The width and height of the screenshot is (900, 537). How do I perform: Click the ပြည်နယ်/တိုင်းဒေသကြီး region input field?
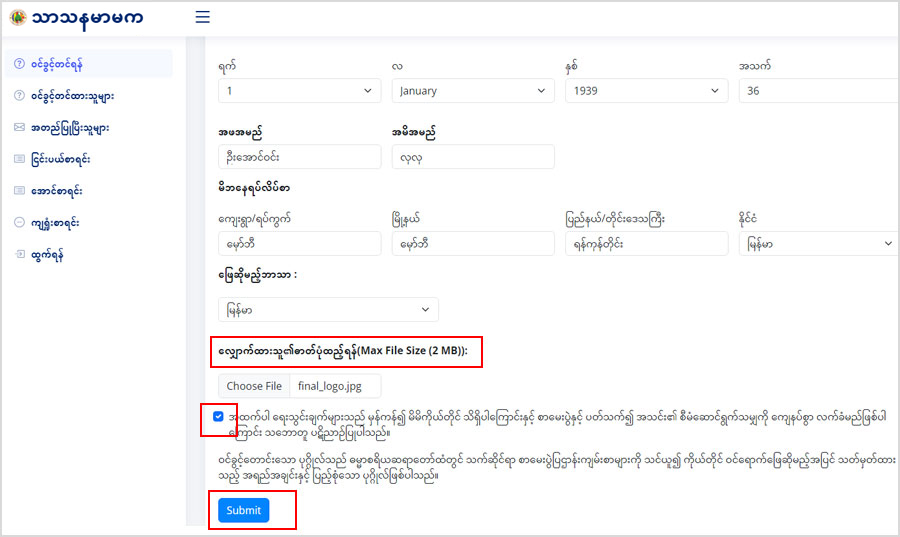click(646, 244)
